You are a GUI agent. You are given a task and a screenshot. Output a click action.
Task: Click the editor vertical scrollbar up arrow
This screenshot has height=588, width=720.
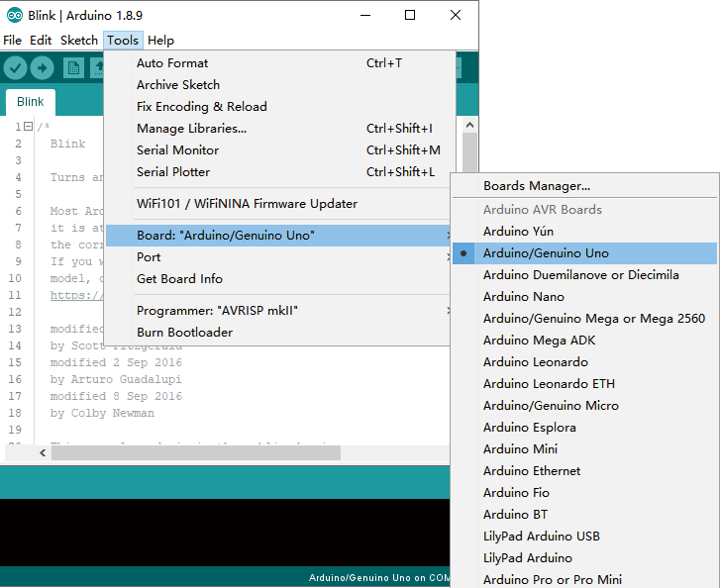[x=469, y=125]
